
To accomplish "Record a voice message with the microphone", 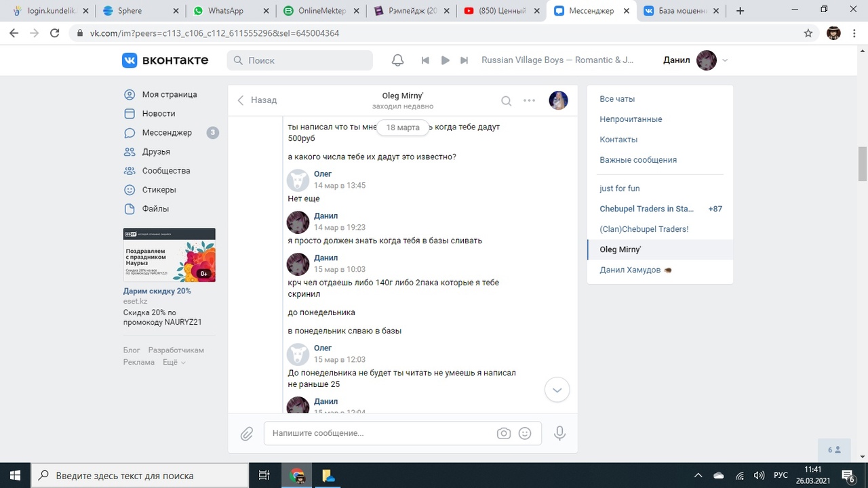I will click(x=559, y=434).
